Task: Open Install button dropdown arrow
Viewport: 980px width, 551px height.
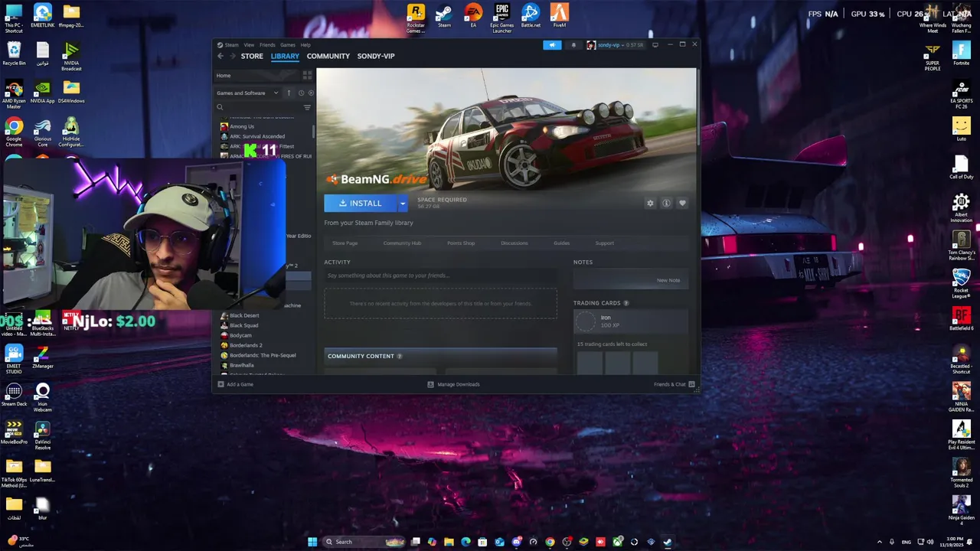Action: pos(402,203)
